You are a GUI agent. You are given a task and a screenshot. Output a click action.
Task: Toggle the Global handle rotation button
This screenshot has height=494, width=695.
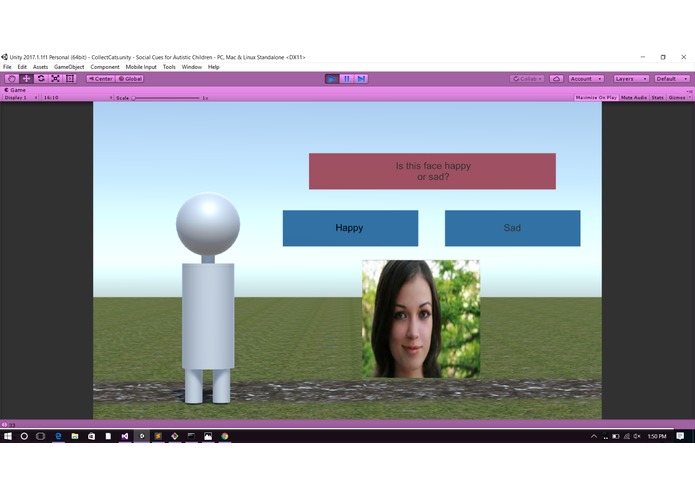[x=130, y=78]
